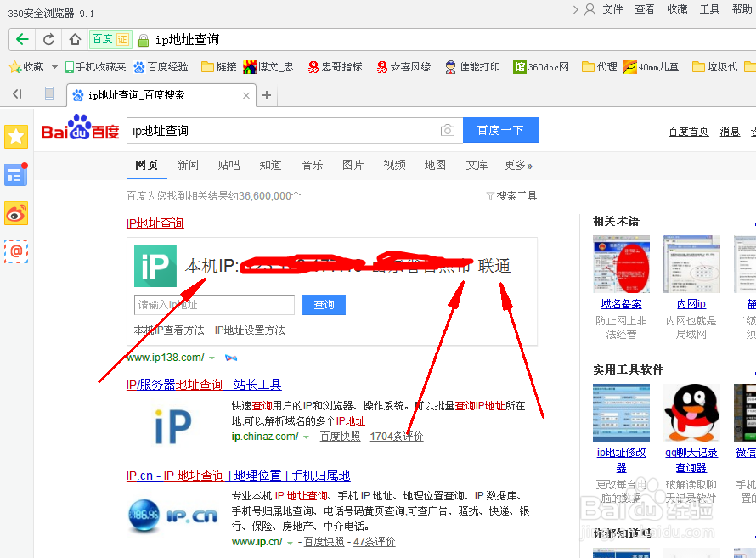The image size is (756, 558).
Task: Expand the favorites dropdown arrow
Action: [x=54, y=67]
